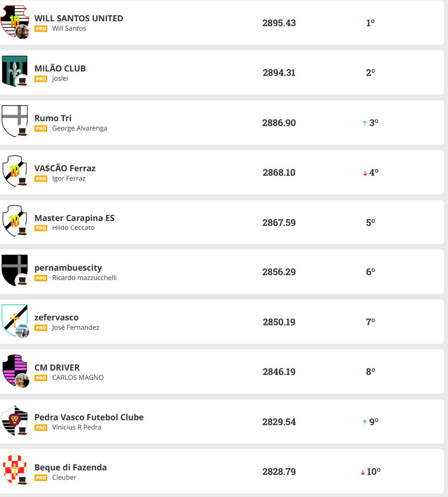Click the Pedra Vasco Futebol Clube lion crest
The width and height of the screenshot is (448, 497).
(x=14, y=419)
